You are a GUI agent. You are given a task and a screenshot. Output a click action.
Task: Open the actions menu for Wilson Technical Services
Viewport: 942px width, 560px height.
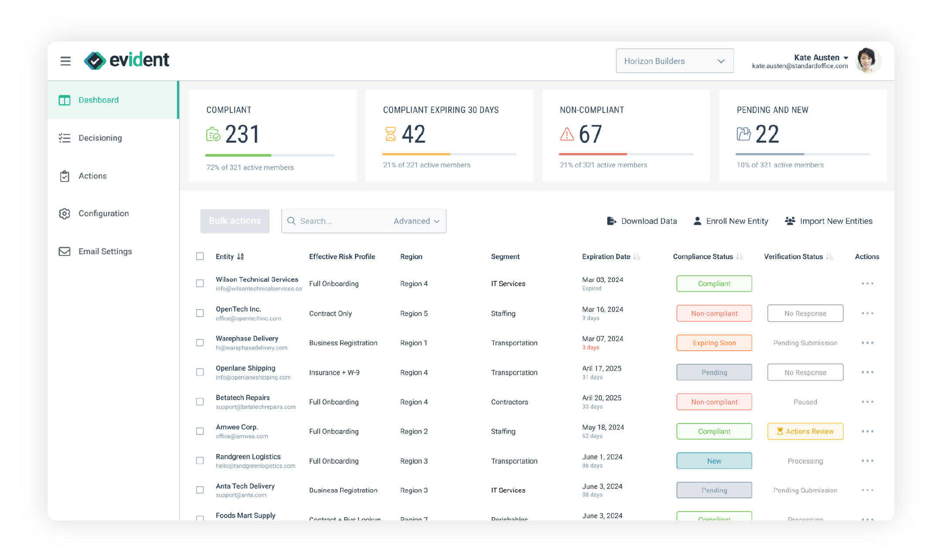tap(868, 283)
